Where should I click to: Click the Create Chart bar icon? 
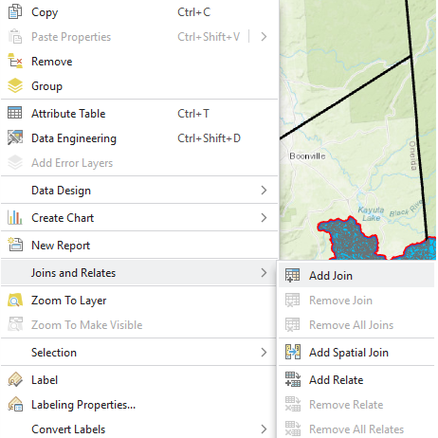(15, 218)
